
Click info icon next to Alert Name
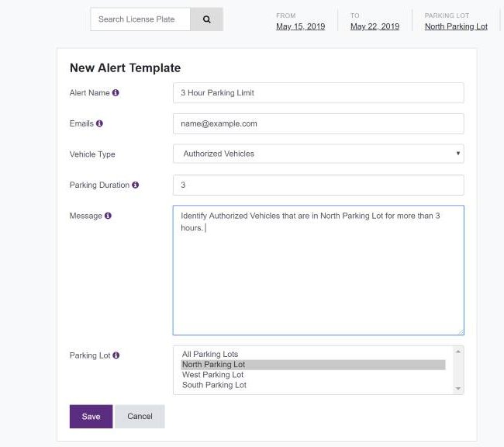click(x=116, y=92)
